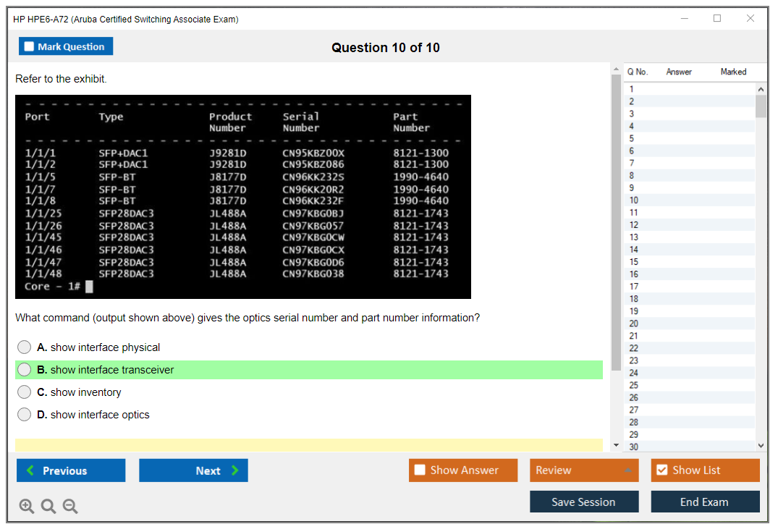Check the Mark Question checkbox
This screenshot has width=778, height=532.
tap(30, 46)
